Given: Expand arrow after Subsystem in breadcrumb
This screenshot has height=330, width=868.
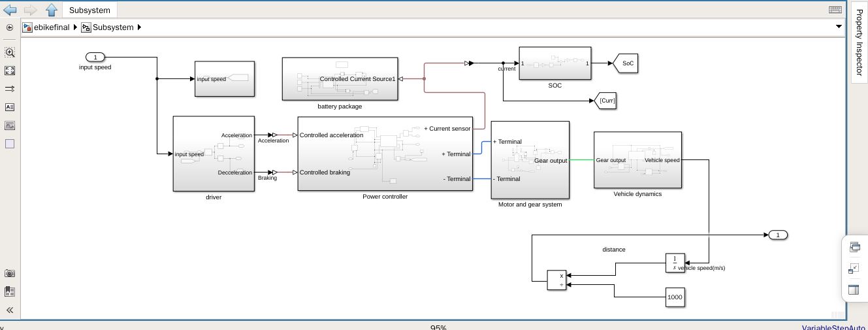Looking at the screenshot, I should click(x=139, y=27).
